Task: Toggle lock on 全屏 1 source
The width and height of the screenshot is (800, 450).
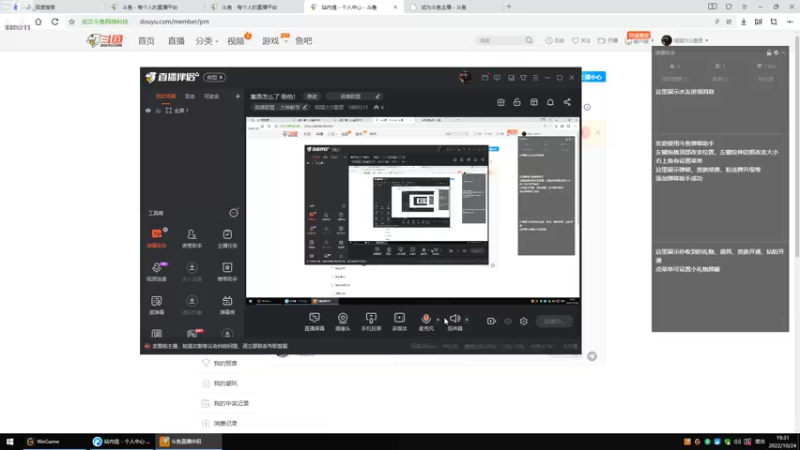Action: tap(158, 110)
